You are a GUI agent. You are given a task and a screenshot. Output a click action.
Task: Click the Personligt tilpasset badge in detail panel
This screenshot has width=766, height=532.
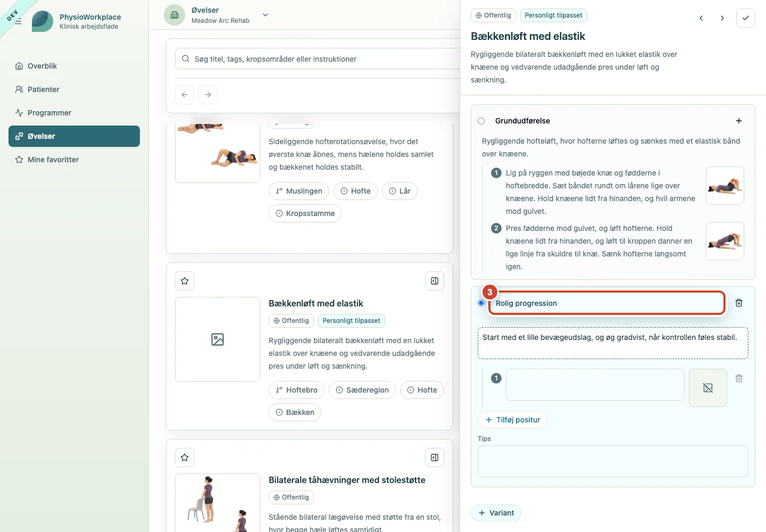coord(553,15)
